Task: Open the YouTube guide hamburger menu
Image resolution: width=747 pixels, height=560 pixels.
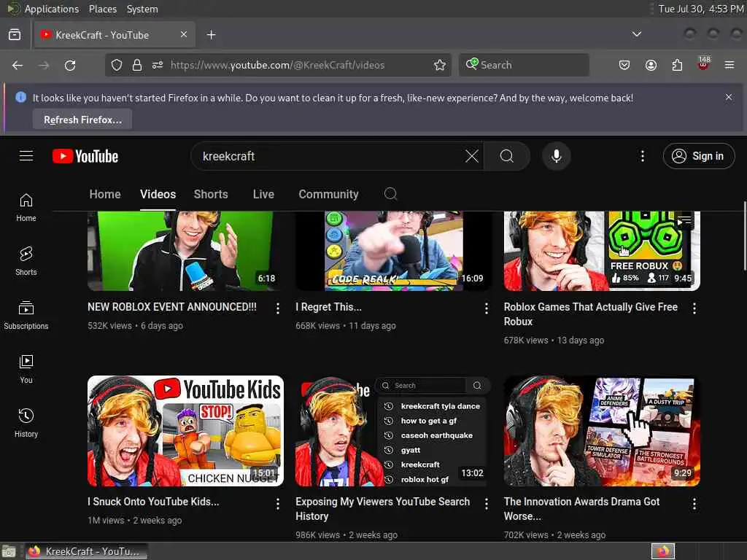Action: click(26, 156)
